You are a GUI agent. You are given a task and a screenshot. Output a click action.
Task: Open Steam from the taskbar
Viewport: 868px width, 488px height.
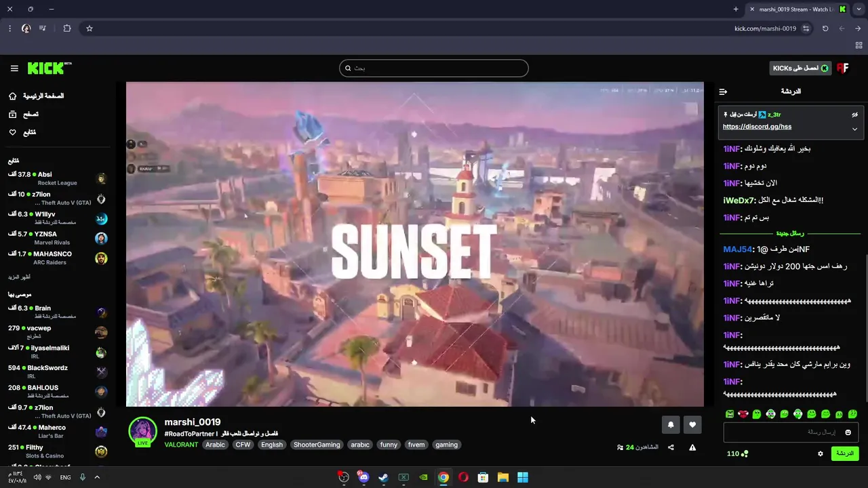[x=383, y=477]
